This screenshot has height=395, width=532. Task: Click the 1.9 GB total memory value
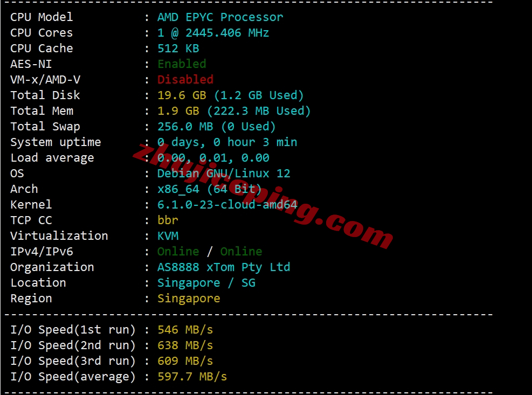178,110
